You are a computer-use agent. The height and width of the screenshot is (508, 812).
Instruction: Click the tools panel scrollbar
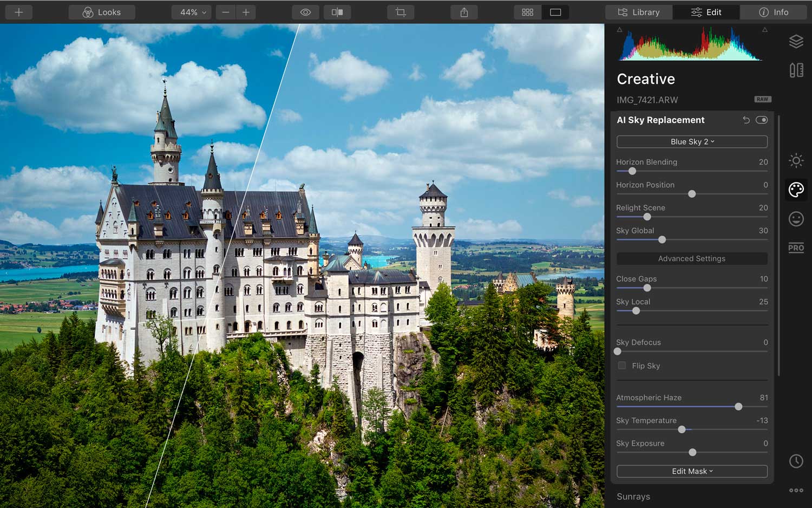pos(779,245)
